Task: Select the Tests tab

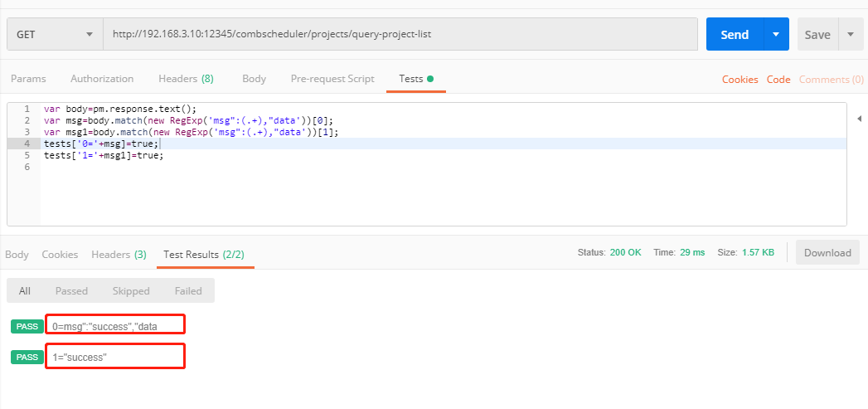Action: pos(415,79)
